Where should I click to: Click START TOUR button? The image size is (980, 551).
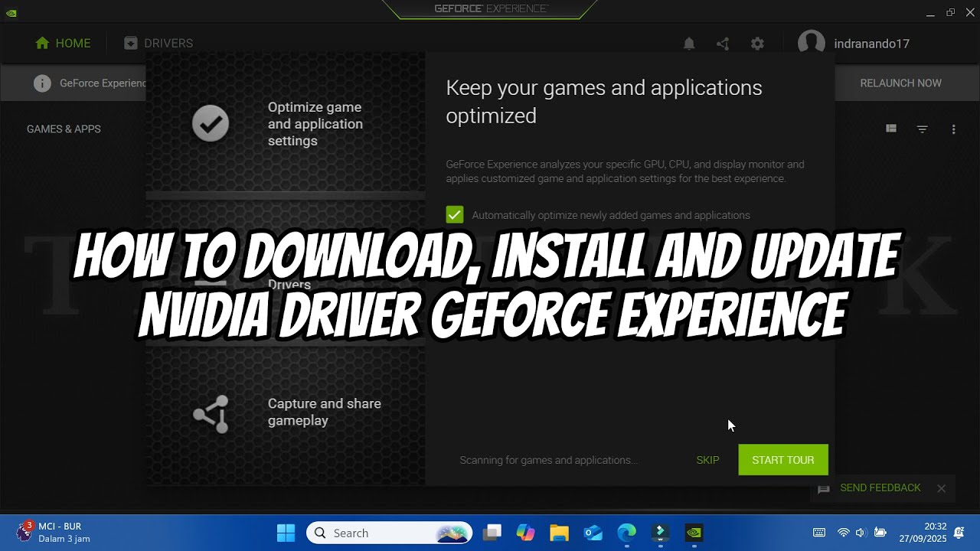[x=783, y=460]
